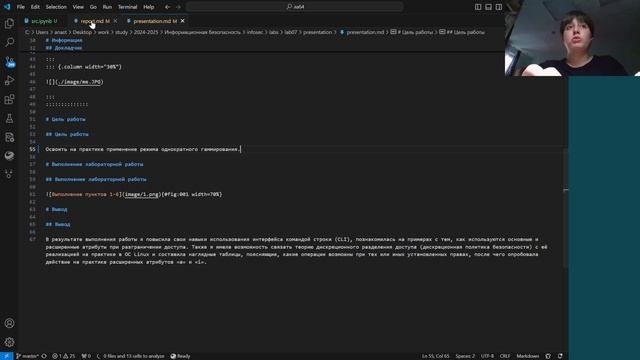Open the Extensions view

(9, 99)
